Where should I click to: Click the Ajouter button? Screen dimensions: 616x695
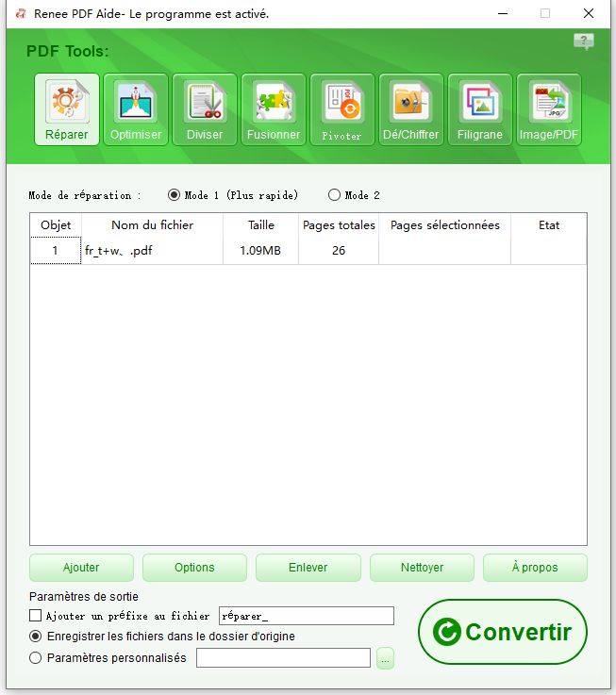tap(82, 568)
